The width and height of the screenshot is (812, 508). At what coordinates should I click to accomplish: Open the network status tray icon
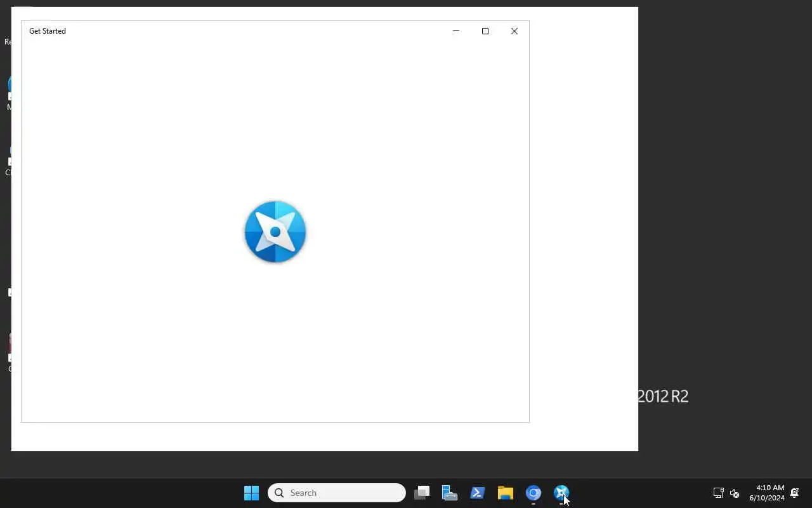[x=719, y=493]
